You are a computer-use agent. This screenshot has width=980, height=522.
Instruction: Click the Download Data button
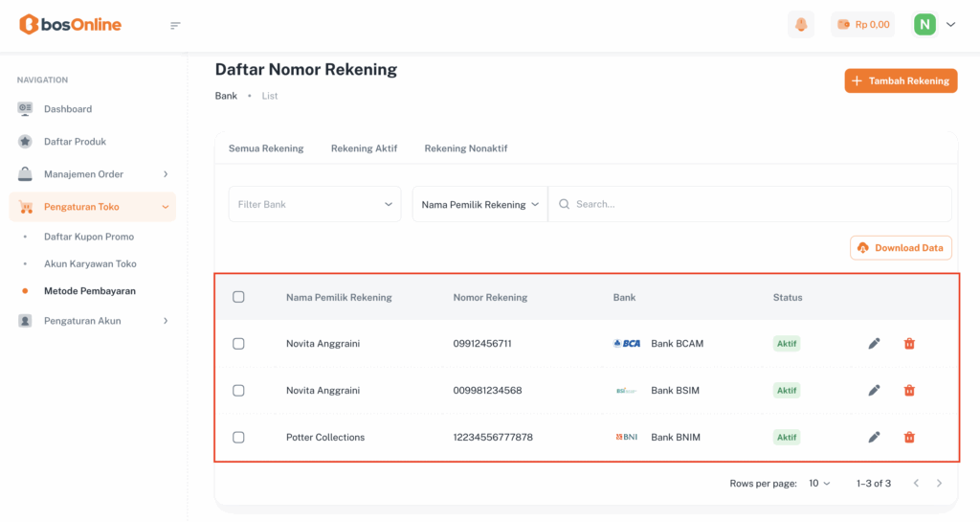point(901,248)
